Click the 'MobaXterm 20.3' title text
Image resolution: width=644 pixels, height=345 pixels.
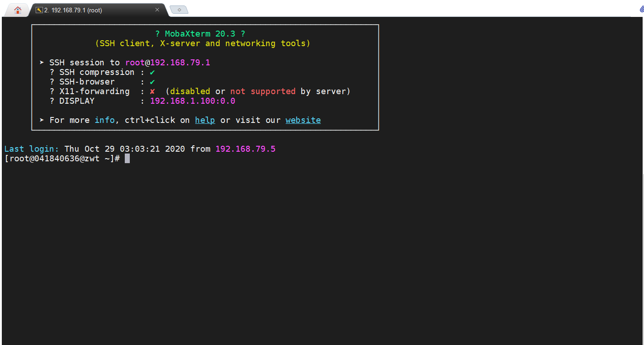click(200, 34)
